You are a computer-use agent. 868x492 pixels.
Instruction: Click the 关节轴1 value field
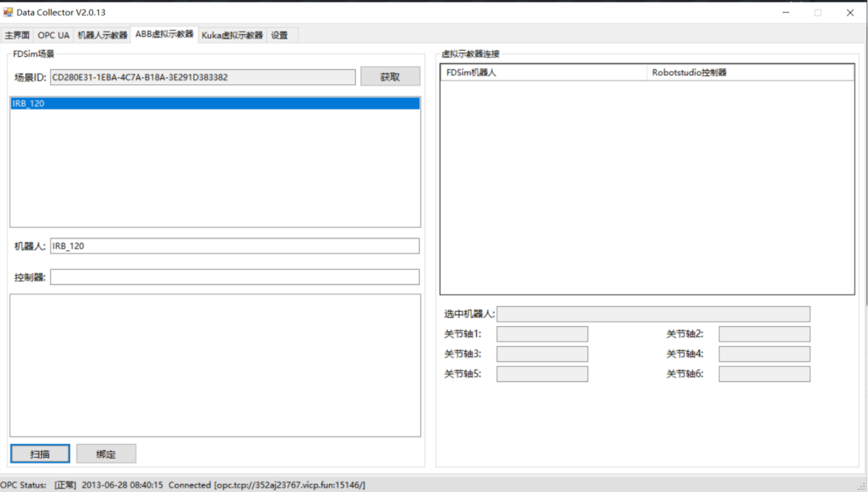(x=541, y=334)
